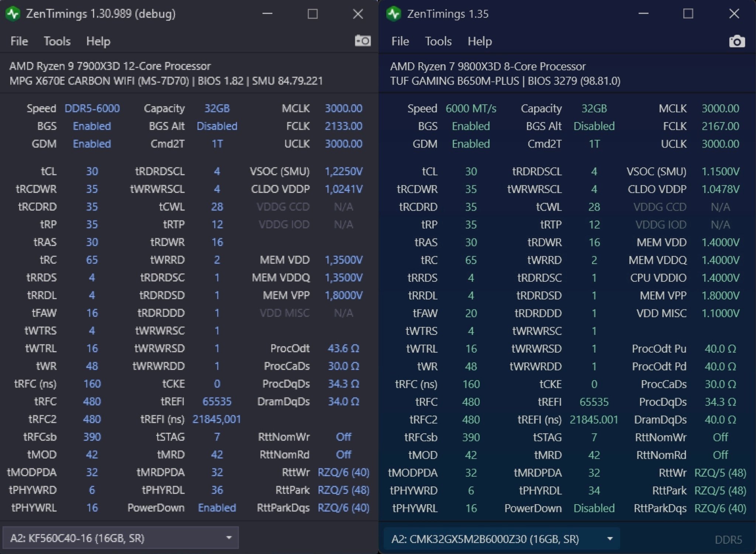The image size is (756, 554).
Task: Open Tools menu in debug ZenTimings window
Action: point(57,41)
